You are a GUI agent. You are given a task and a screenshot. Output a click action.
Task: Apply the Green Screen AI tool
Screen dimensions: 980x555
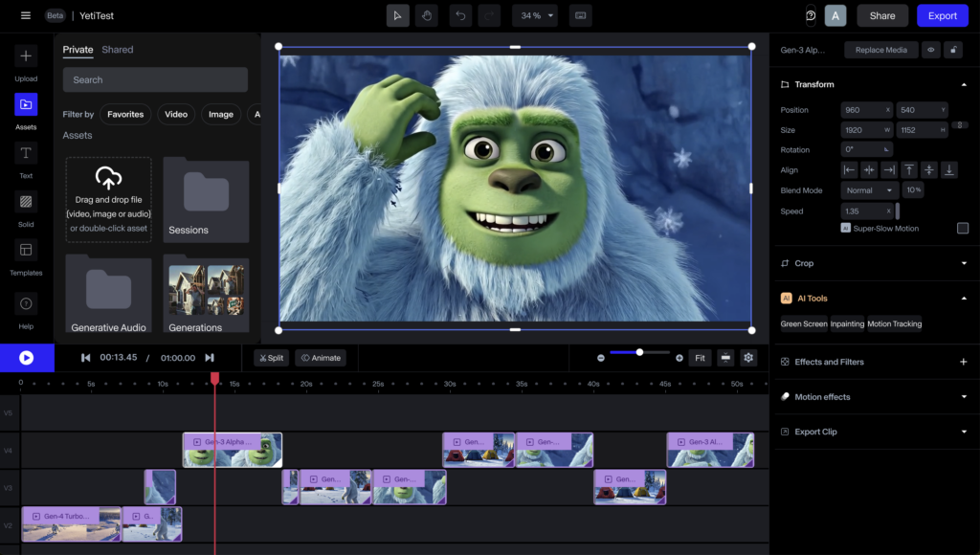pos(804,323)
